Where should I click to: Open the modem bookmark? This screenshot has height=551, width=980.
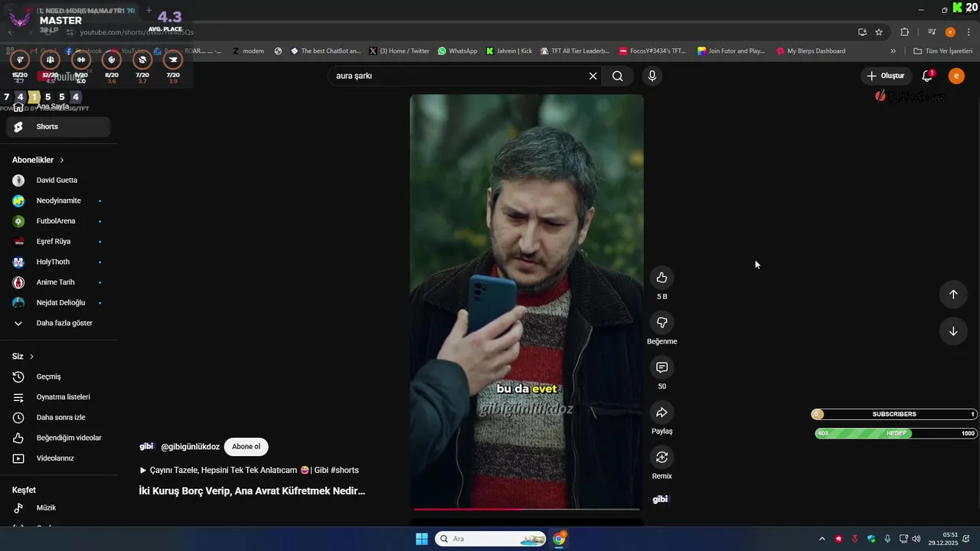click(x=247, y=51)
